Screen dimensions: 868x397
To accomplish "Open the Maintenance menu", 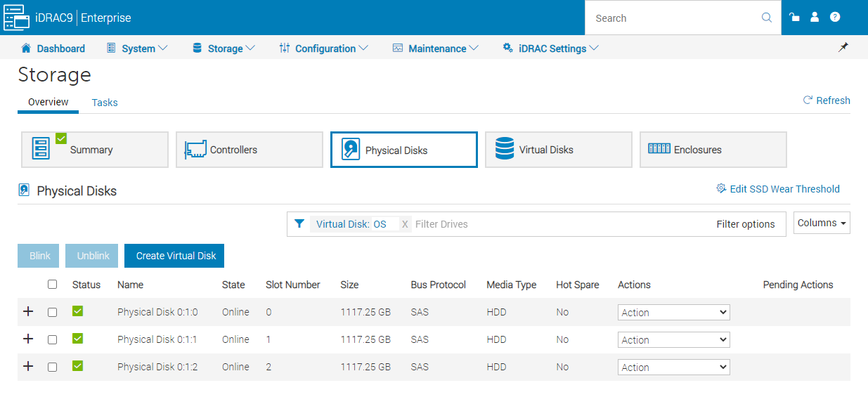I will coord(436,48).
